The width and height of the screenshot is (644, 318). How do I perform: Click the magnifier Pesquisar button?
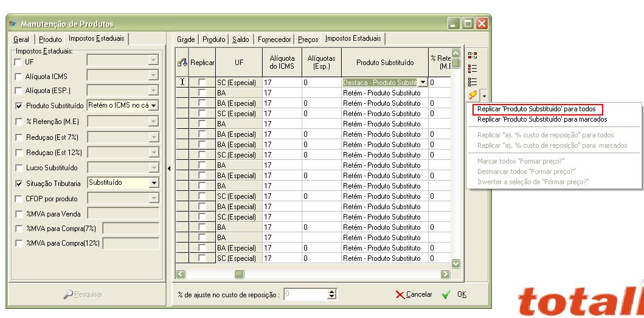coord(83,294)
